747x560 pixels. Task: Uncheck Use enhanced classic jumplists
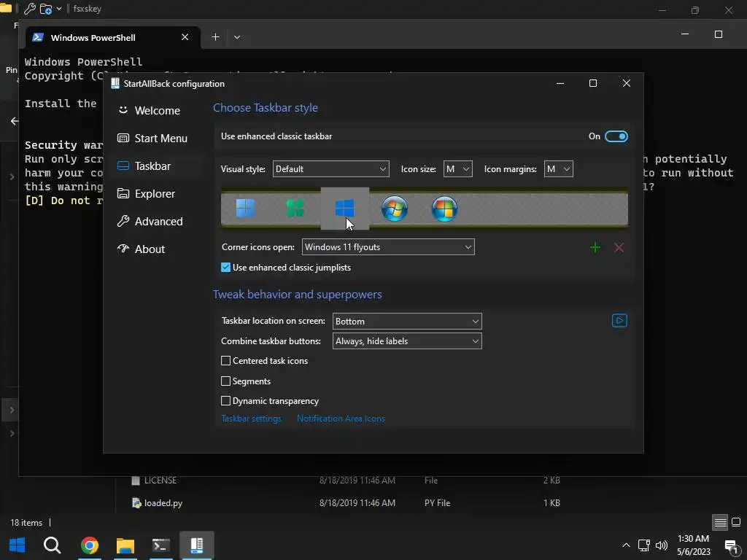pos(226,268)
